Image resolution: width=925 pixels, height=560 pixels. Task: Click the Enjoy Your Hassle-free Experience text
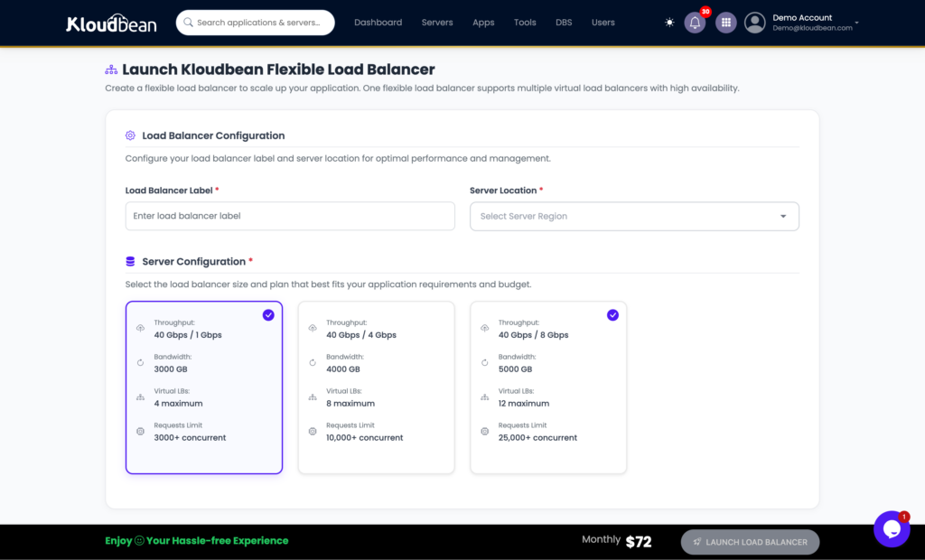tap(196, 540)
